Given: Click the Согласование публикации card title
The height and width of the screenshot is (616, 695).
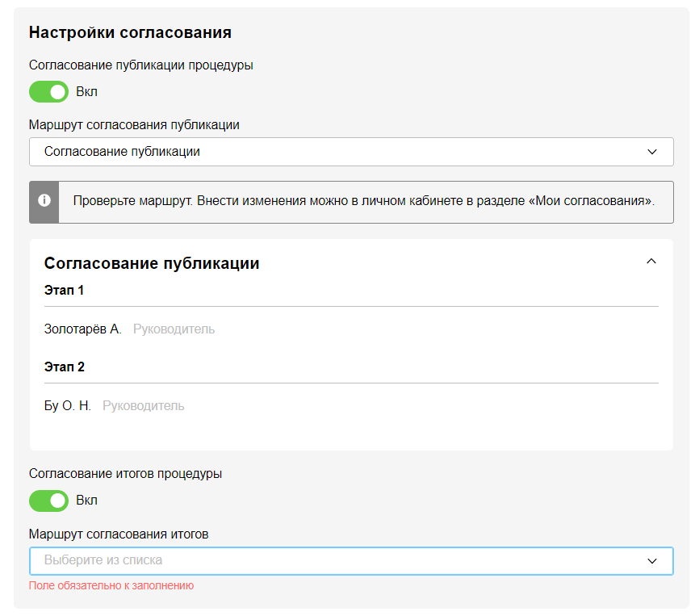Looking at the screenshot, I should click(152, 263).
